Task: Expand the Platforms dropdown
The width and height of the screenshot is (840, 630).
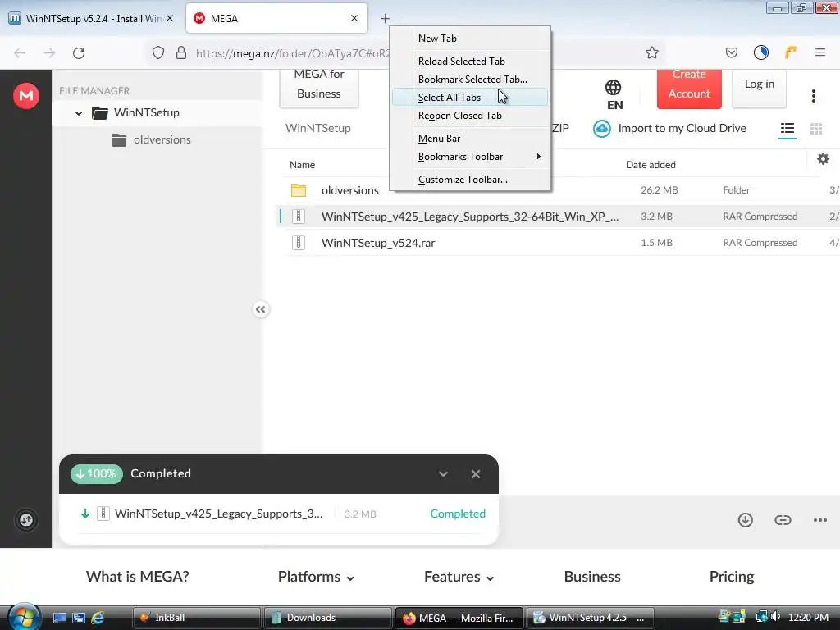Action: (316, 577)
